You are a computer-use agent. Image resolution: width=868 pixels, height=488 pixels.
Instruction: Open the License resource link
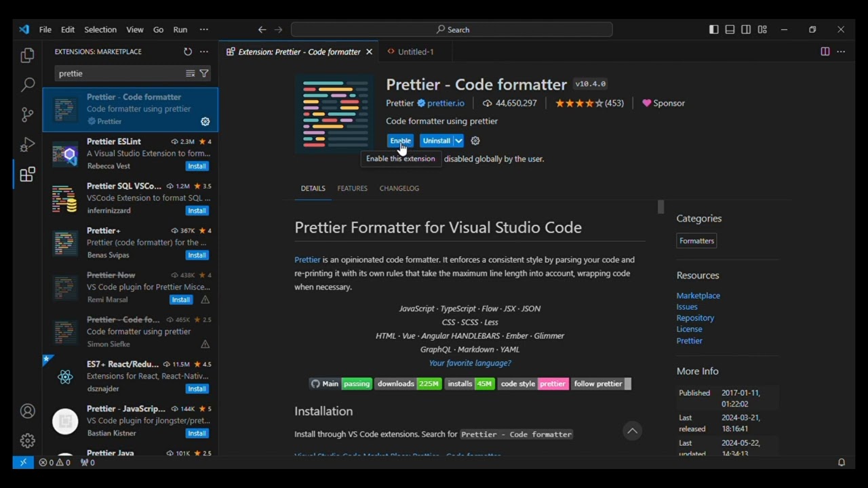pyautogui.click(x=689, y=329)
